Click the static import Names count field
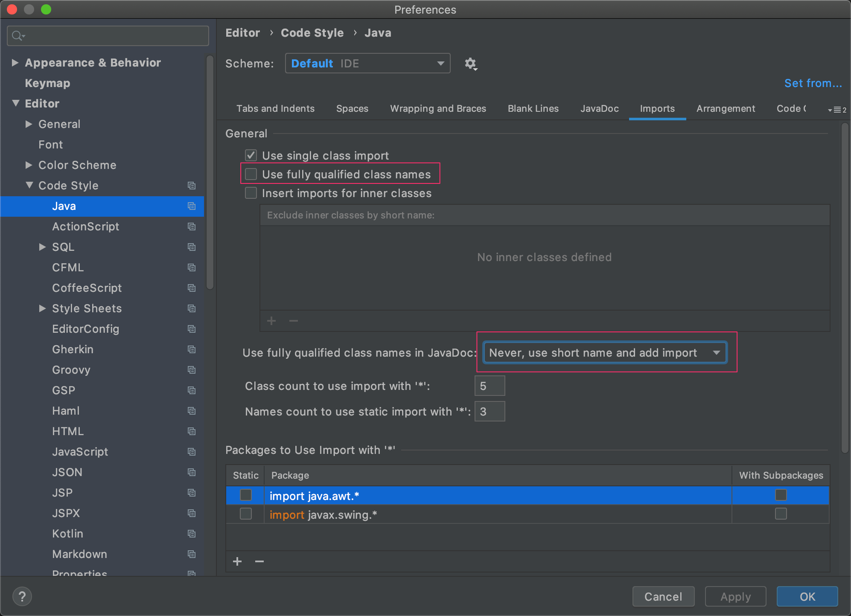Viewport: 851px width, 616px height. tap(490, 412)
